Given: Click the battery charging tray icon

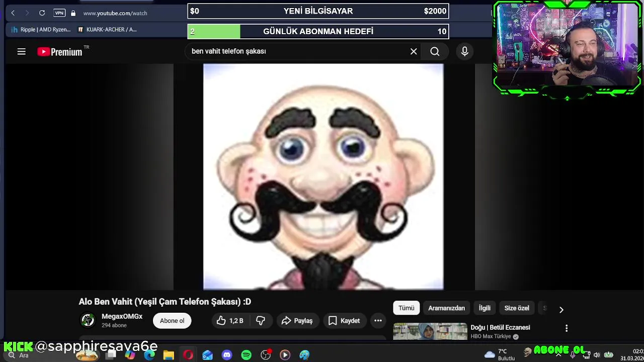Looking at the screenshot, I should click(609, 355).
